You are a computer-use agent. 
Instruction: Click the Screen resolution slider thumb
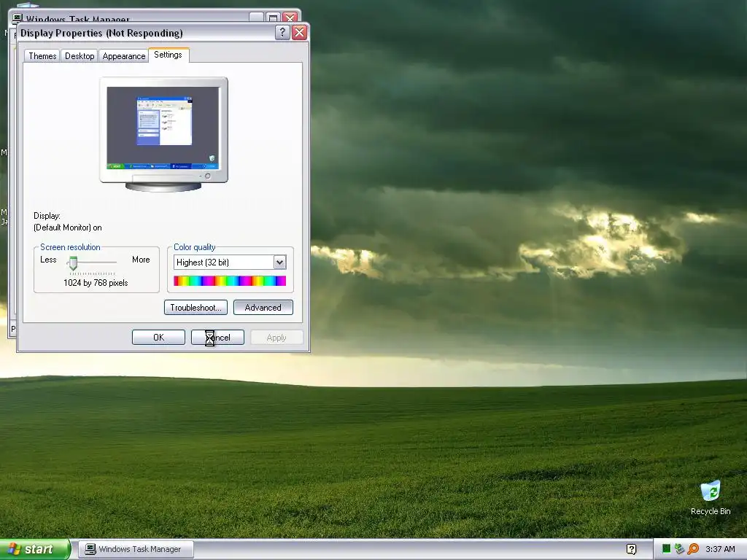point(73,262)
